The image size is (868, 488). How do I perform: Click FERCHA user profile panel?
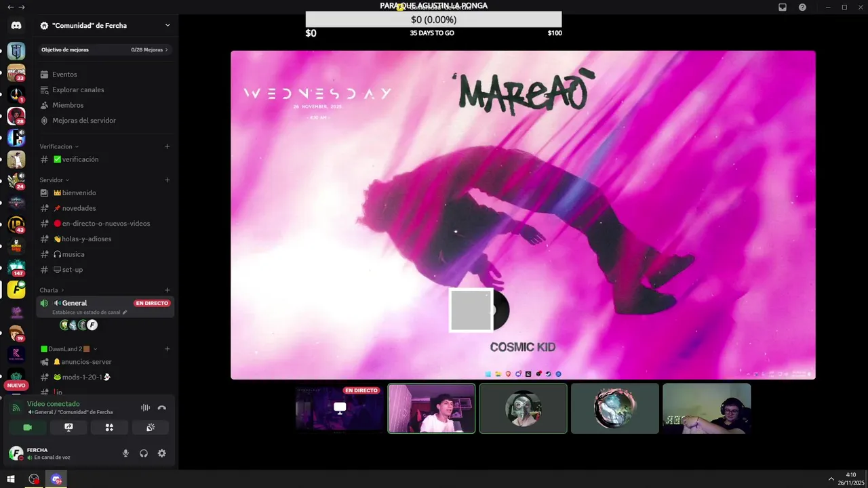click(61, 453)
